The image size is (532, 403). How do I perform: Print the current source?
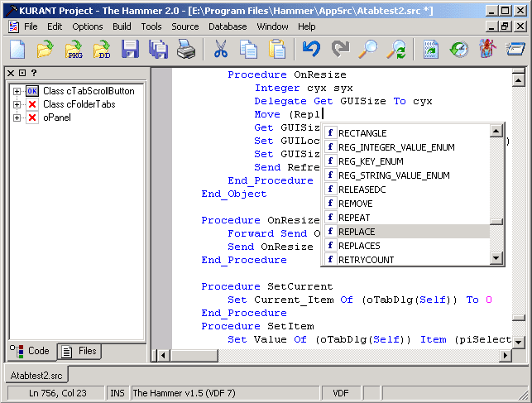[x=186, y=50]
